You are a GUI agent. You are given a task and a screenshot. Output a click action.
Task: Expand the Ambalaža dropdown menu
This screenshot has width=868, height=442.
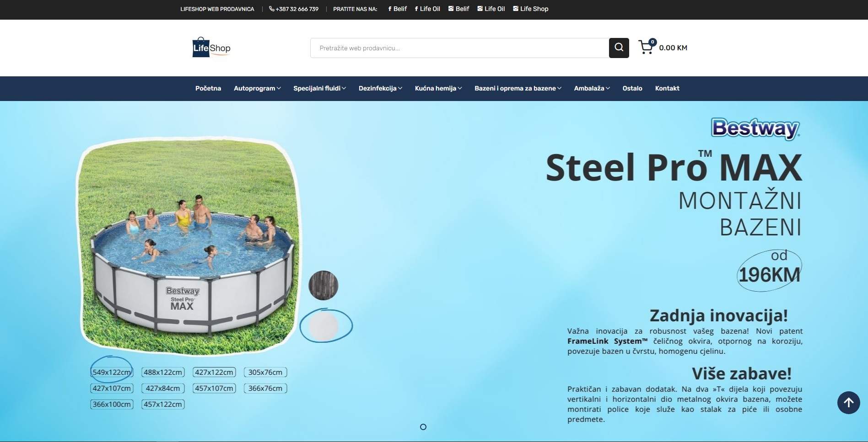(592, 88)
